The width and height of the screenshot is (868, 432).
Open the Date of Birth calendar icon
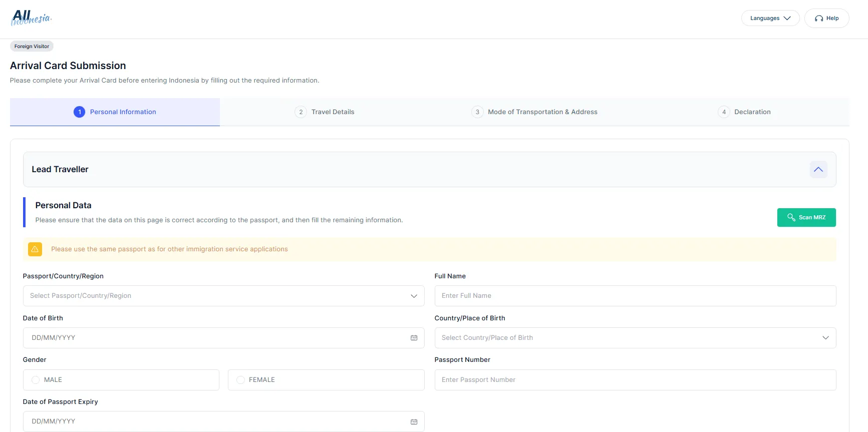click(414, 338)
